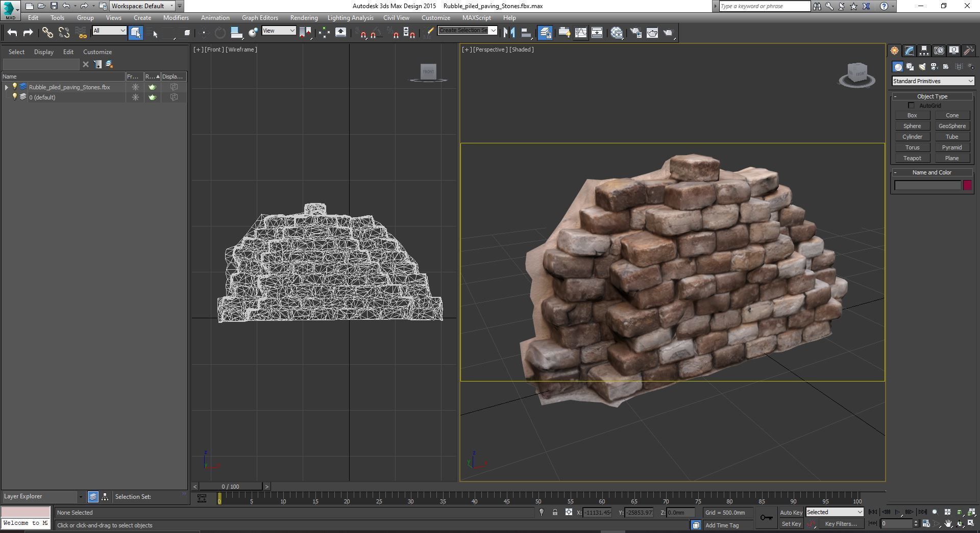Open the Mirror tool

[509, 33]
